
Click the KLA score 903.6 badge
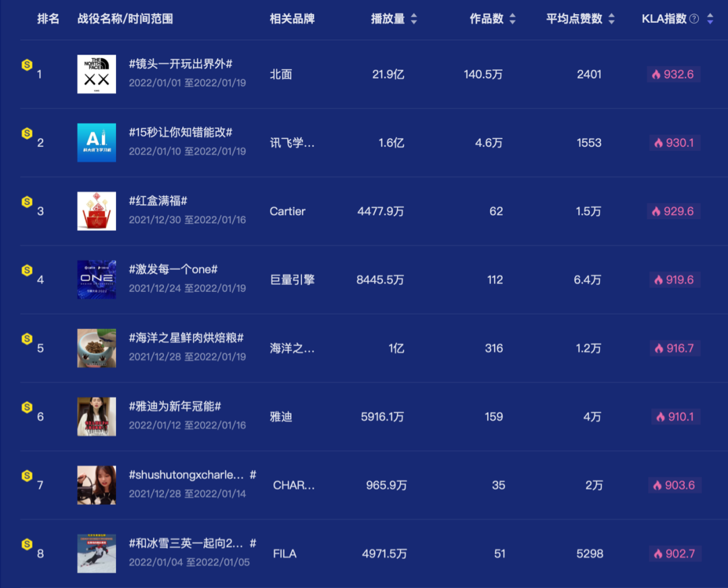[x=674, y=485]
